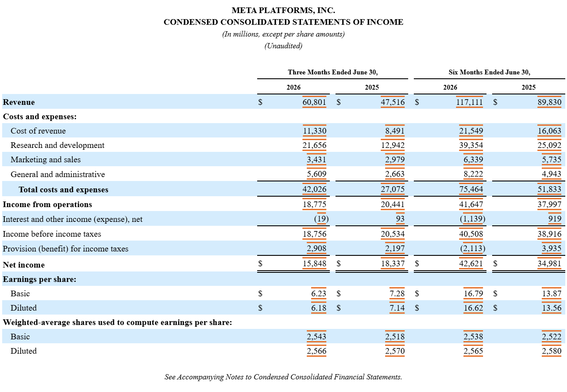This screenshot has height=392, width=567.
Task: Select the general and administrative value 4,943
Action: 551,174
